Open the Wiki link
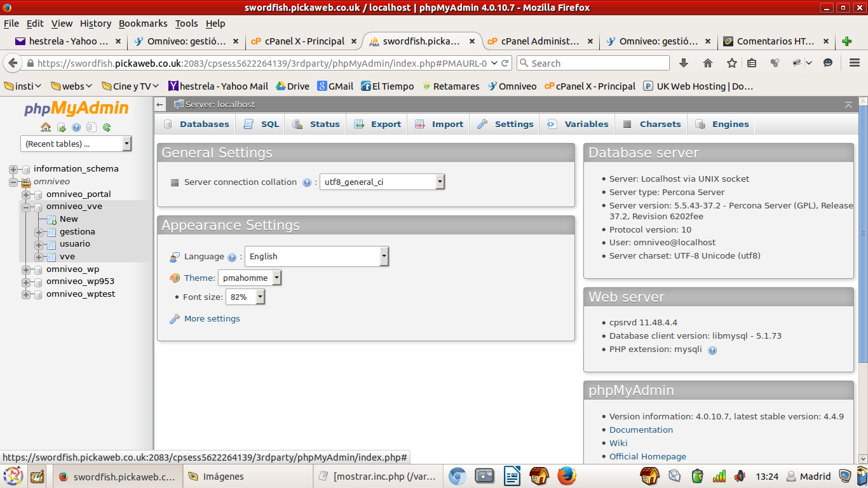Image resolution: width=868 pixels, height=488 pixels. pyautogui.click(x=618, y=444)
